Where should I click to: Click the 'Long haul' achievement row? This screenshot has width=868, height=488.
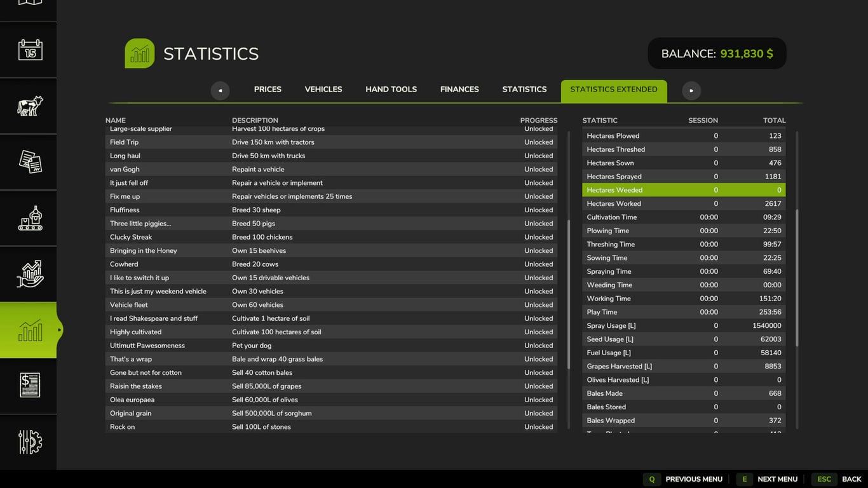(331, 156)
